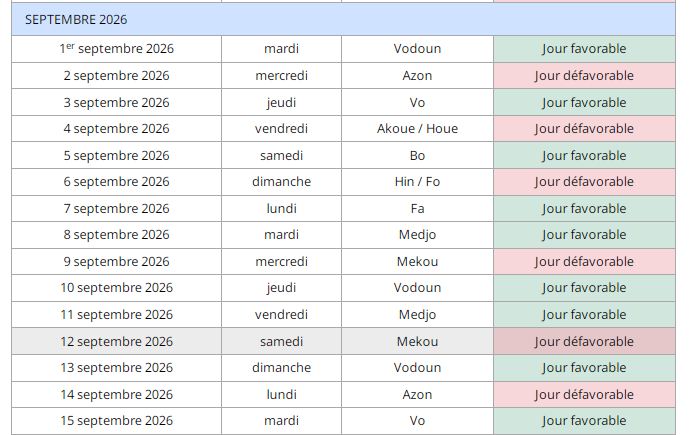Select the 1er septembre 2026 date cell
Viewport: 690px width, 435px height.
click(x=117, y=49)
